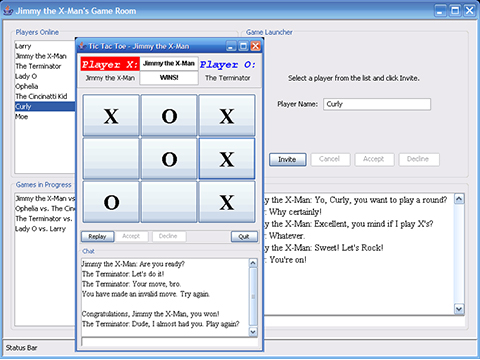This screenshot has height=360, width=480.
Task: Click Decline in Game Launcher
Action: click(x=418, y=159)
